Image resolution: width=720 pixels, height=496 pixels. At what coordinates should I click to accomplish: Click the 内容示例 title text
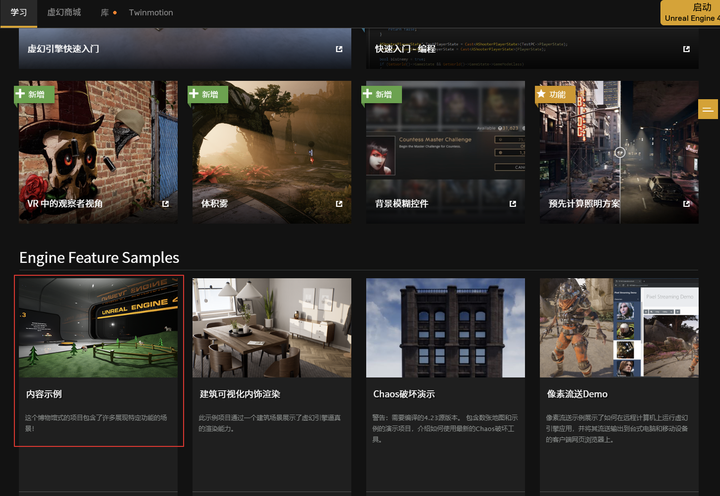(44, 394)
